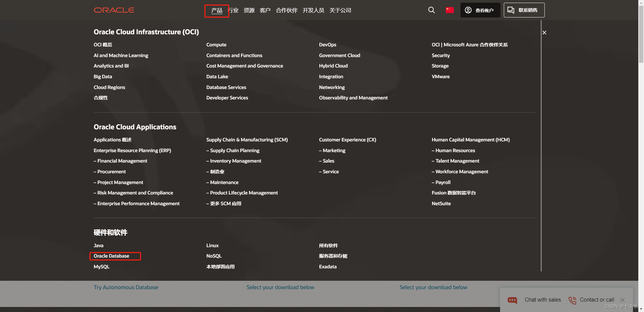Open the NoSQL link
Viewport: 644px width, 312px height.
pos(214,256)
